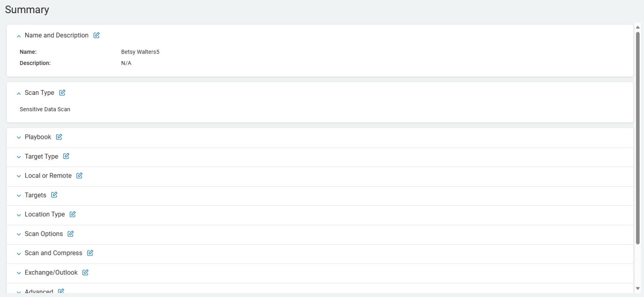Collapse the Name and Description section
The image size is (644, 297).
tap(18, 36)
